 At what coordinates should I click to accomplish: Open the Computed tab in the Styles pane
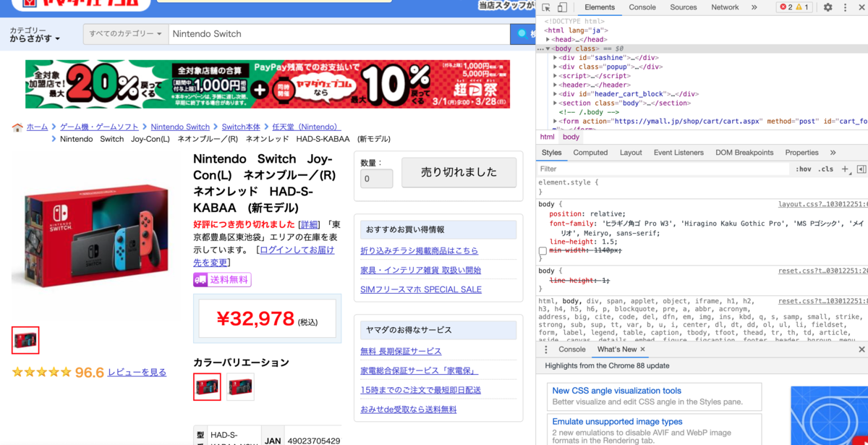591,152
